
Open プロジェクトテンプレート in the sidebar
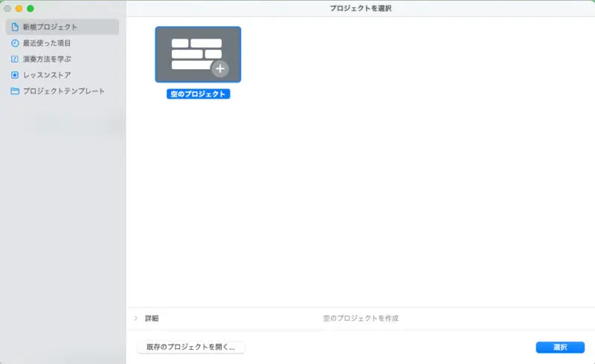pyautogui.click(x=62, y=91)
